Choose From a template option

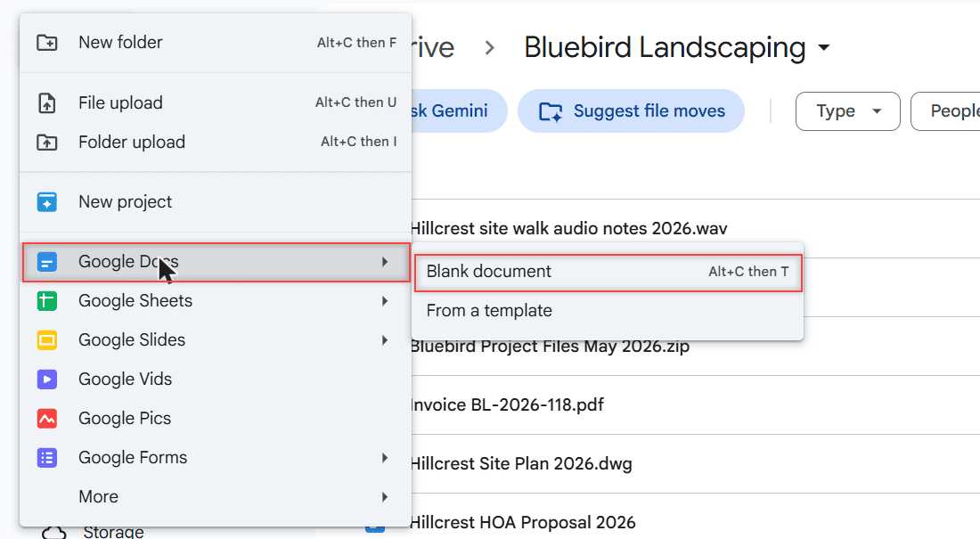click(x=608, y=311)
